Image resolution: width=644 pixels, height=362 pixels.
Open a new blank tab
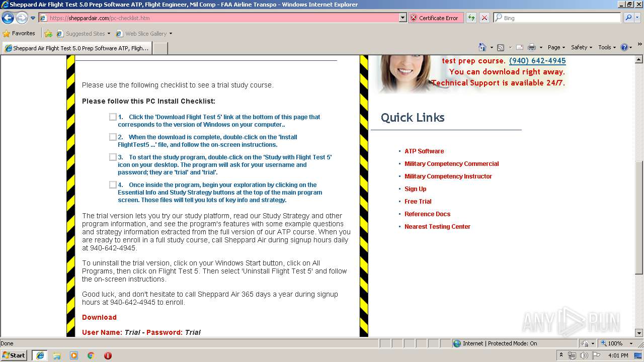pos(160,48)
